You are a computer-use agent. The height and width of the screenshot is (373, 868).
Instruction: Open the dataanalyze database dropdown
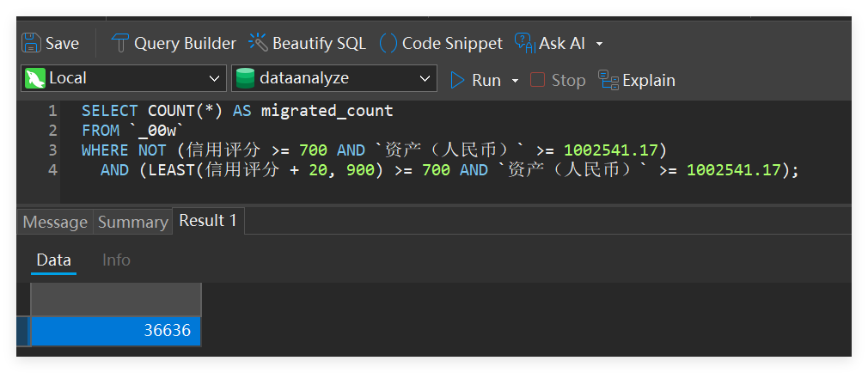[x=333, y=78]
